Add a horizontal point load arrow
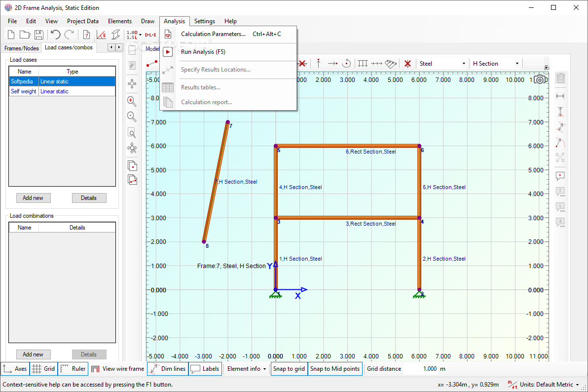Image resolution: width=588 pixels, height=392 pixels. tap(332, 64)
